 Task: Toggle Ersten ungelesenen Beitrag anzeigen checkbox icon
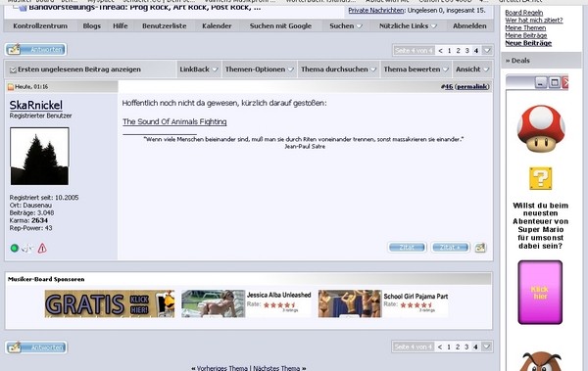tap(13, 70)
